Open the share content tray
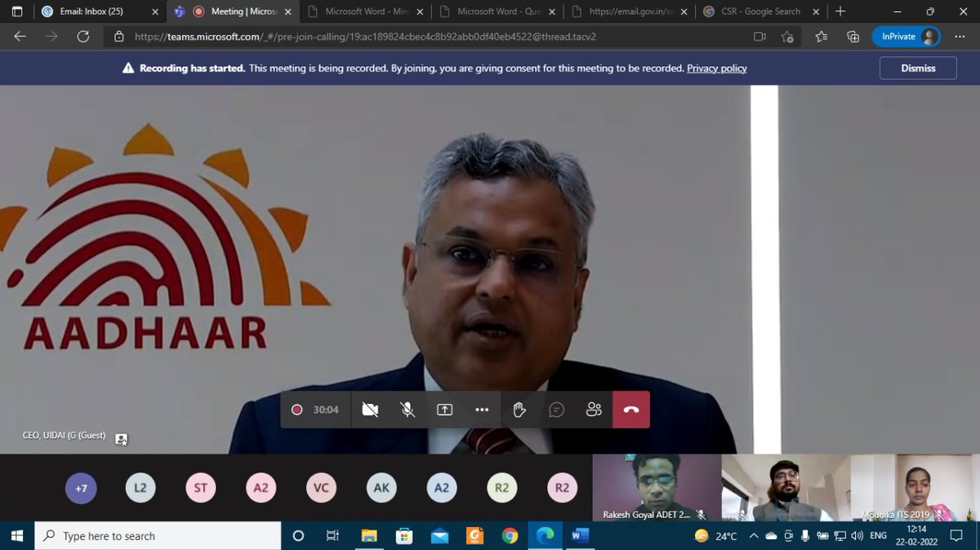The width and height of the screenshot is (980, 550). (x=444, y=410)
